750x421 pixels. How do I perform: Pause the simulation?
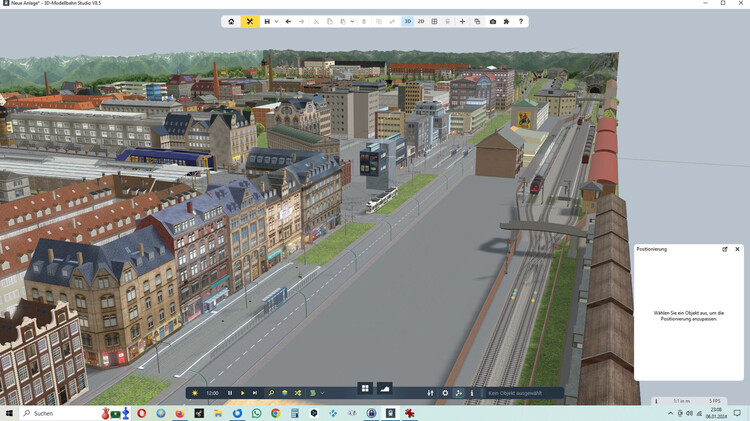(230, 393)
